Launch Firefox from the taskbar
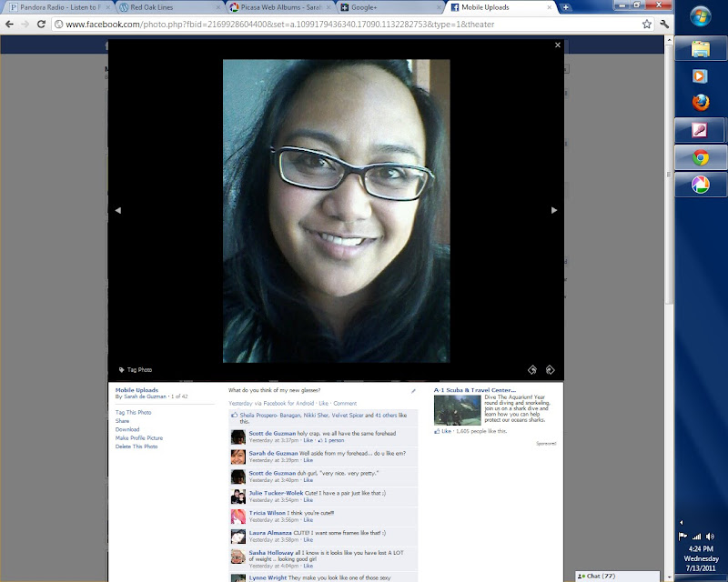The height and width of the screenshot is (582, 728). coord(700,103)
